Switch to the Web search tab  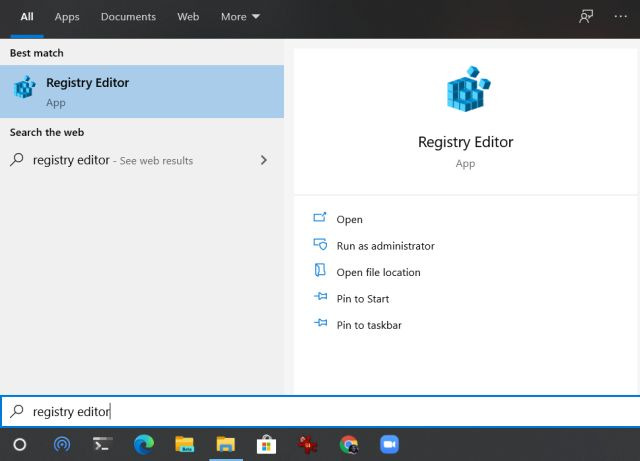(x=188, y=17)
